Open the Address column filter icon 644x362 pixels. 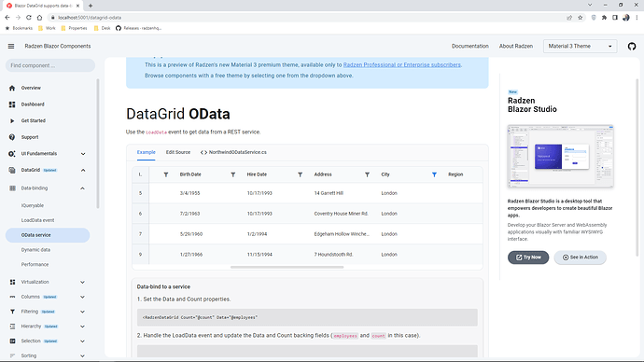click(x=367, y=174)
